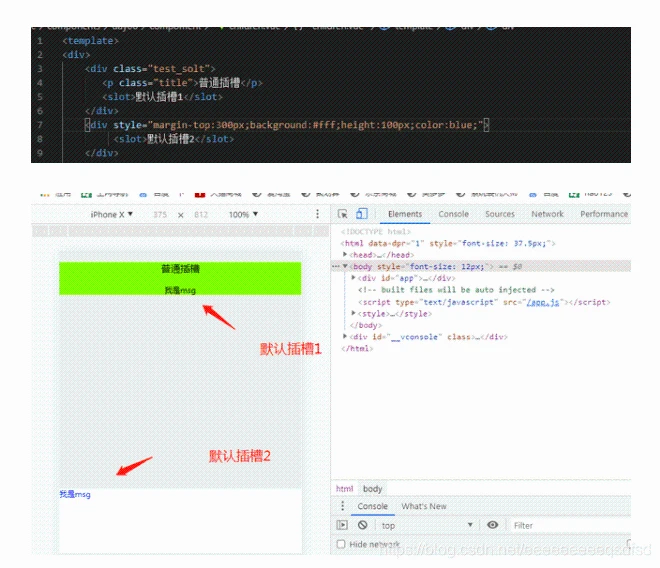Click the DOCTYPE html line
The image size is (660, 568).
tap(376, 231)
